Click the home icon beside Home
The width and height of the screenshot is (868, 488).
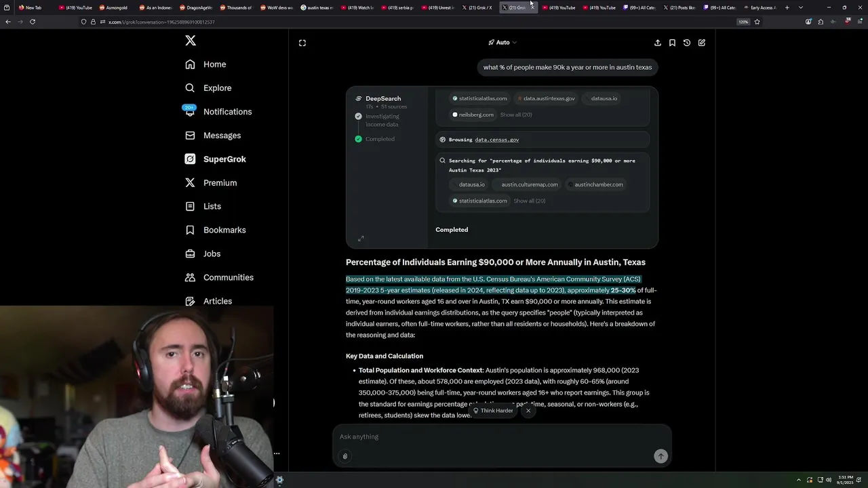pos(190,64)
